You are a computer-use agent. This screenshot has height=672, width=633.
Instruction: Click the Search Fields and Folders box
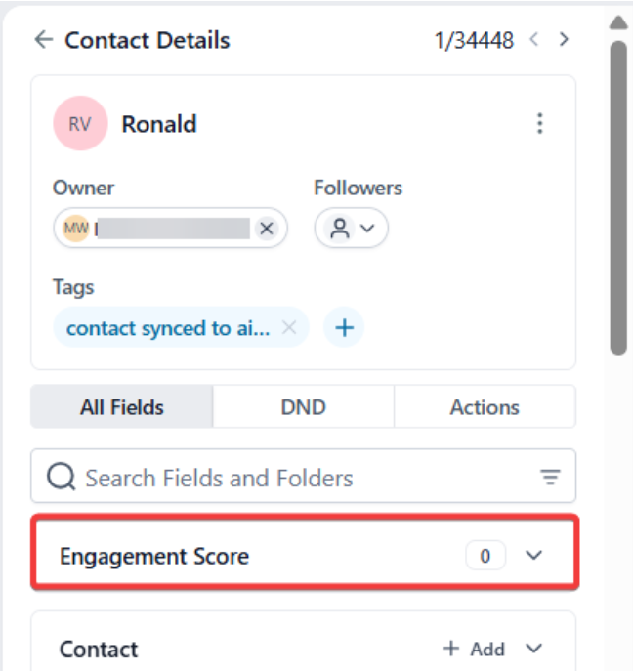pyautogui.click(x=293, y=478)
